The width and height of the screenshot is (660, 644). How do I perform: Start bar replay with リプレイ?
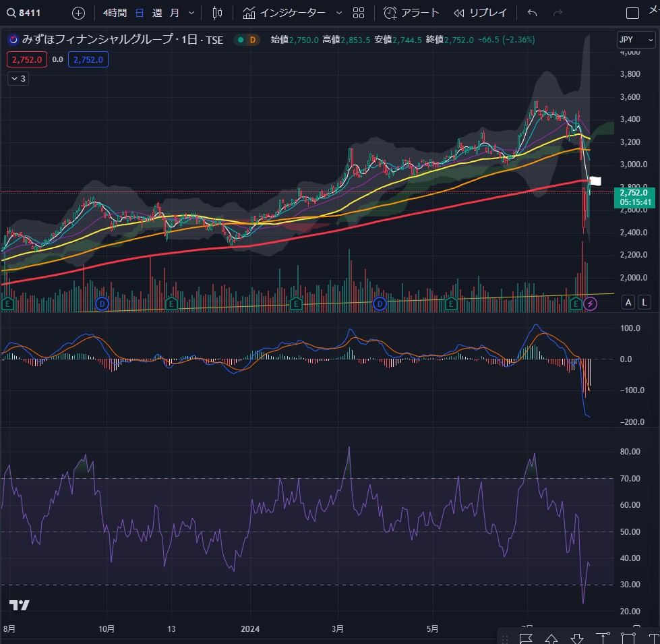480,13
